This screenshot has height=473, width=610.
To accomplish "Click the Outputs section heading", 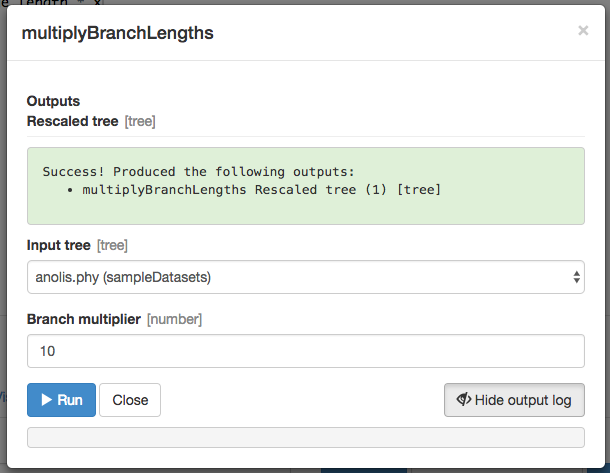I will coord(53,101).
